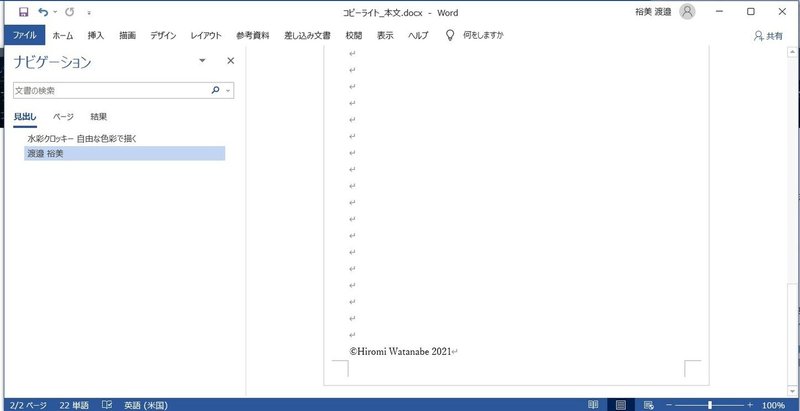Open the search options dropdown arrow
The height and width of the screenshot is (411, 800).
coord(228,91)
